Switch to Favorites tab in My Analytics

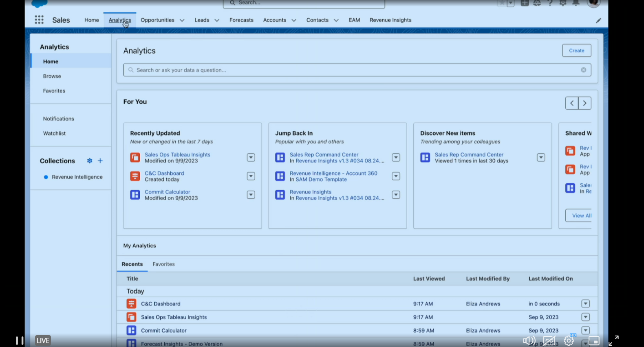point(163,264)
